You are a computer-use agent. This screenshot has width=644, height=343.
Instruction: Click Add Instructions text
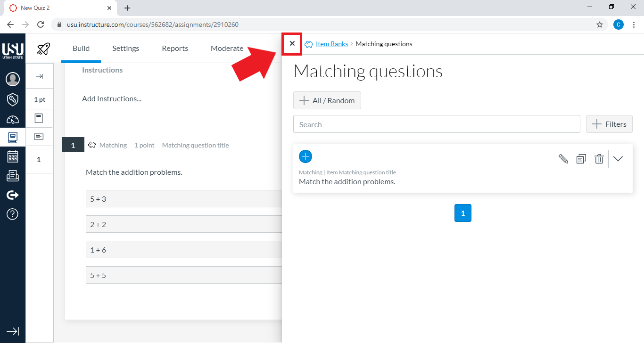[112, 98]
